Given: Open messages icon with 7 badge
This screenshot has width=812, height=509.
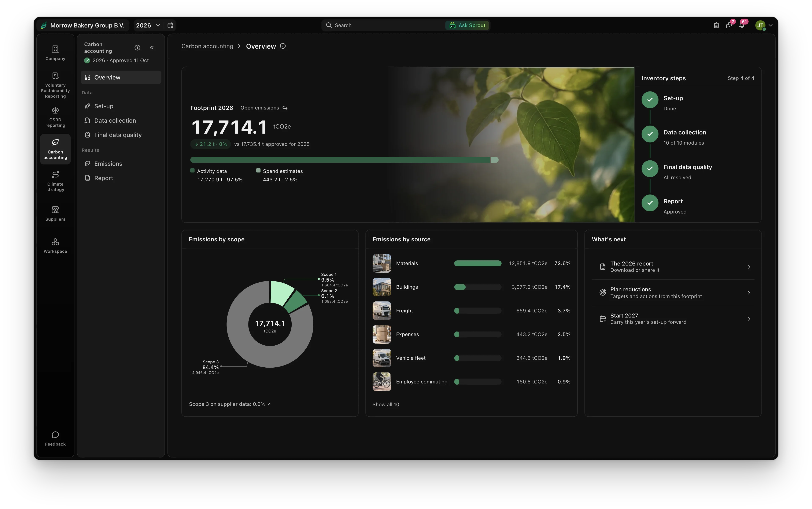Looking at the screenshot, I should (729, 25).
